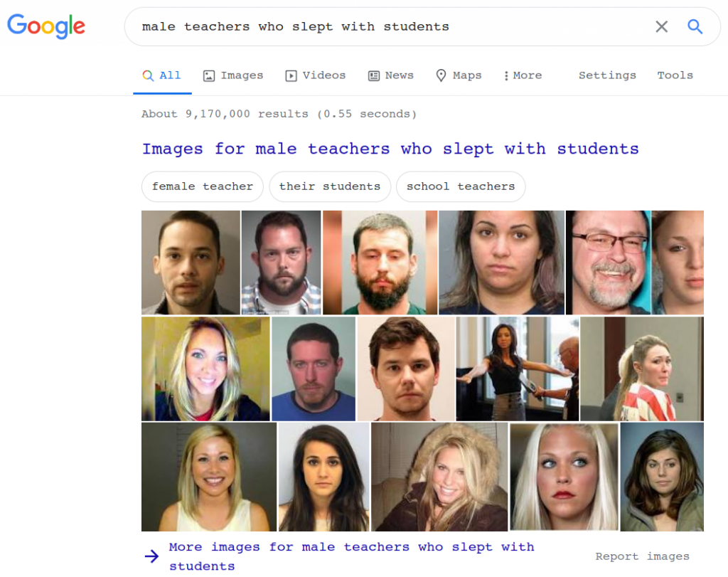Click the 'More images for' link

pos(351,556)
